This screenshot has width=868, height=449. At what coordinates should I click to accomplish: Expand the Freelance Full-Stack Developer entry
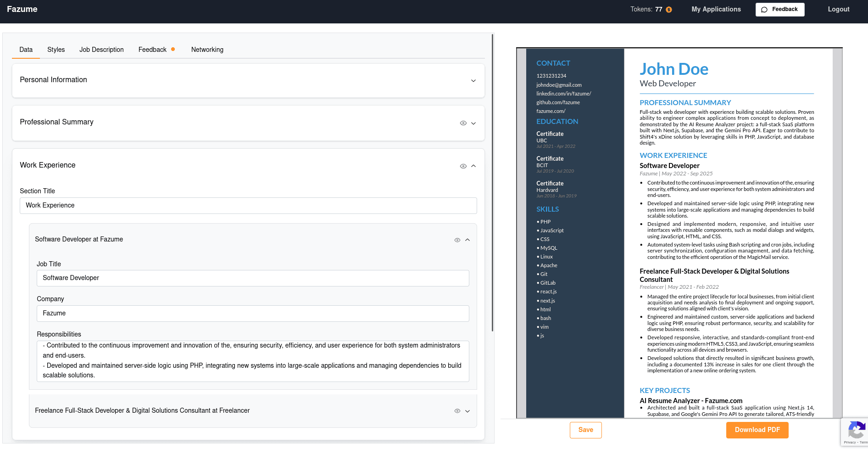(x=467, y=411)
